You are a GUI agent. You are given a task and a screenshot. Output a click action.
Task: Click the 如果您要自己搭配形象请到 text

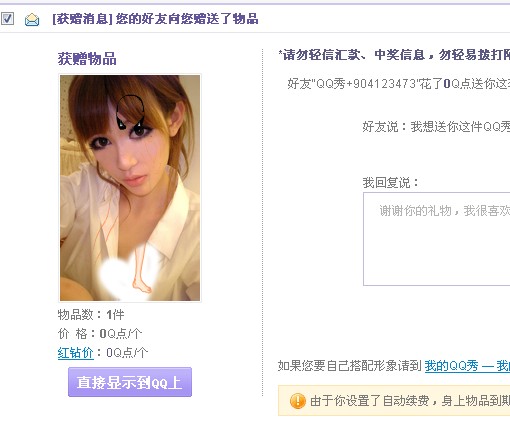coord(350,366)
